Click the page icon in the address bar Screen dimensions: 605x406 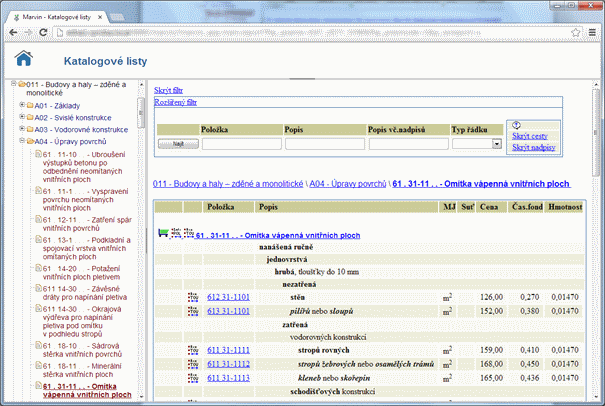[59, 33]
